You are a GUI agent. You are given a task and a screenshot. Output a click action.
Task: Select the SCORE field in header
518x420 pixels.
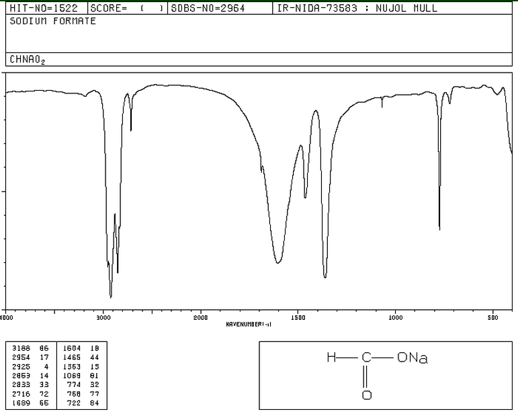point(128,8)
